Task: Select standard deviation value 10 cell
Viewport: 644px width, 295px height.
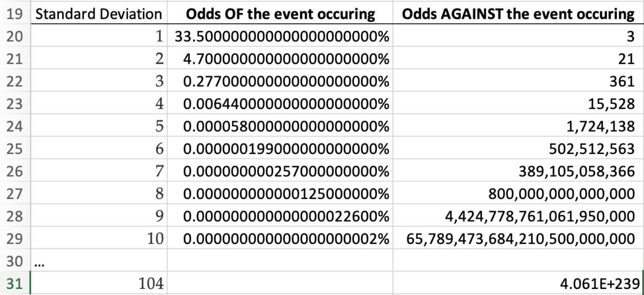Action: click(x=99, y=238)
